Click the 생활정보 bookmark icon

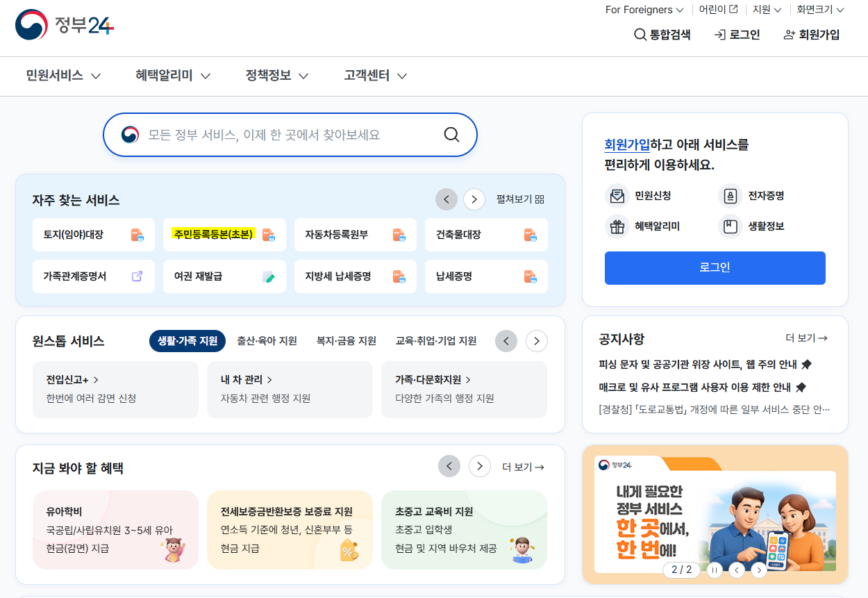730,226
